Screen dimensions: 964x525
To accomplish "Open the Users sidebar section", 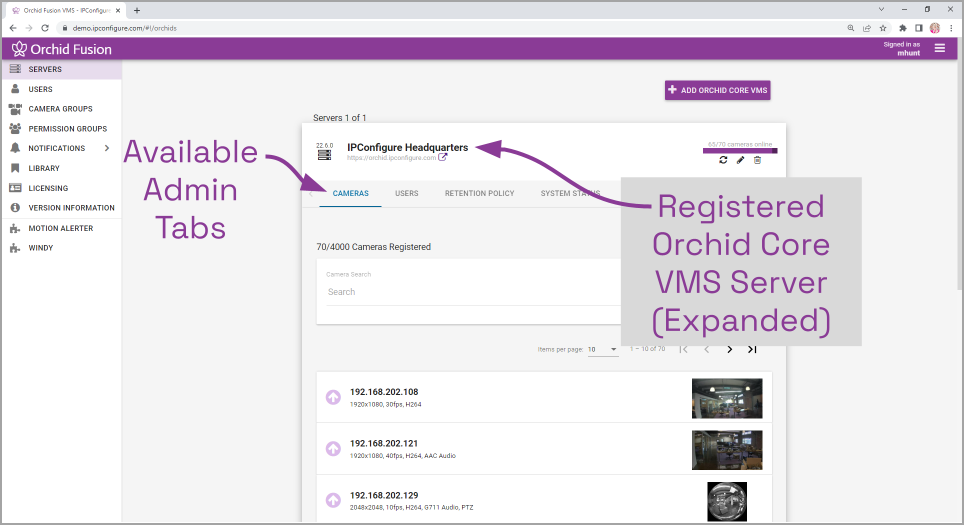I will click(61, 89).
